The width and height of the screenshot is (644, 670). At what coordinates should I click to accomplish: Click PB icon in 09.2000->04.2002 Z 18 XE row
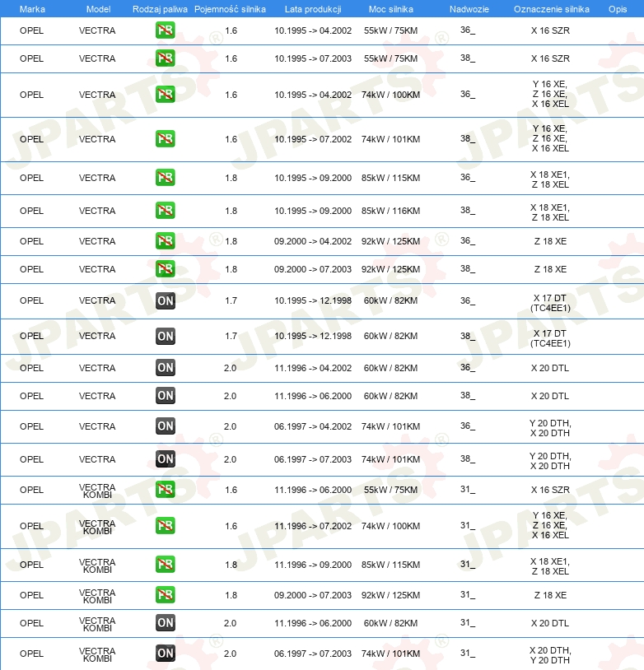[165, 241]
